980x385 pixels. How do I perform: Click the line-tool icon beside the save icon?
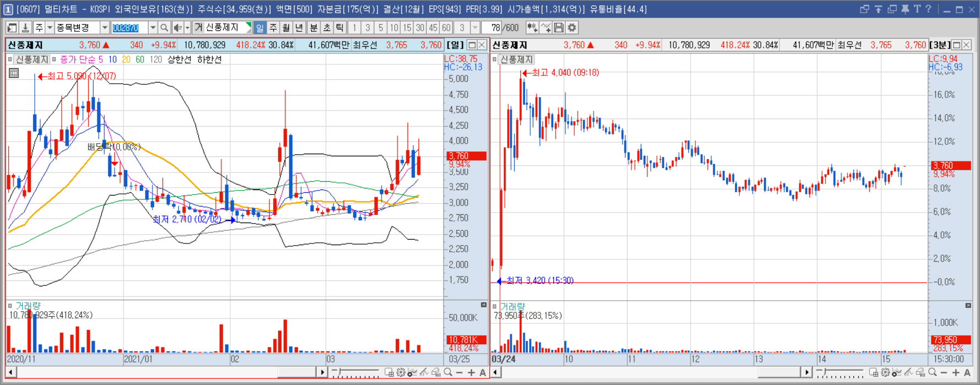coord(546,28)
